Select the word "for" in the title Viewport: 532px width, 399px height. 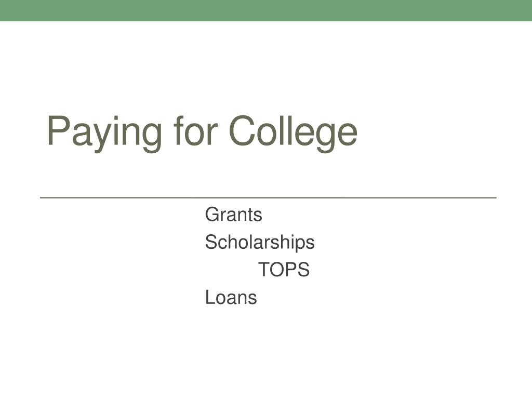[x=195, y=130]
